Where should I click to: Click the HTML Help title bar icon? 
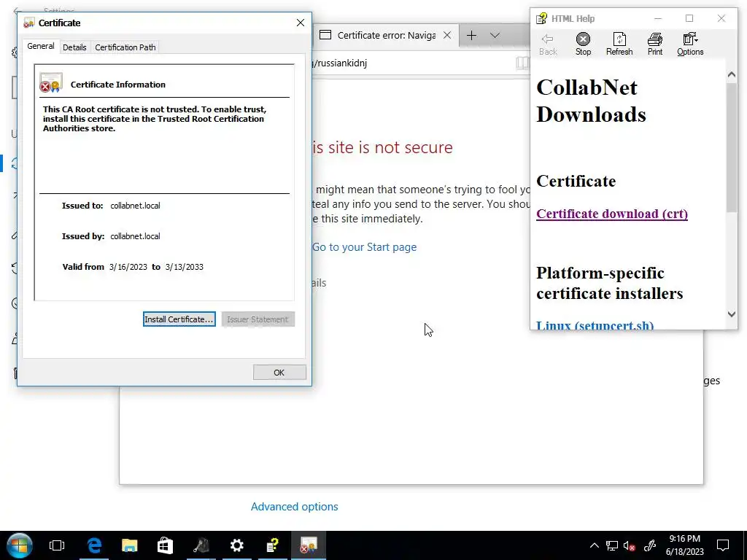tap(542, 18)
